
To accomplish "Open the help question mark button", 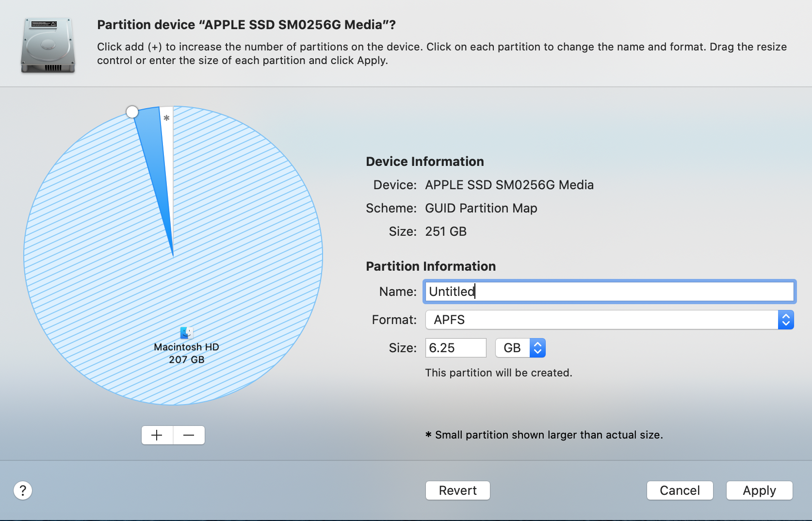I will pos(23,490).
